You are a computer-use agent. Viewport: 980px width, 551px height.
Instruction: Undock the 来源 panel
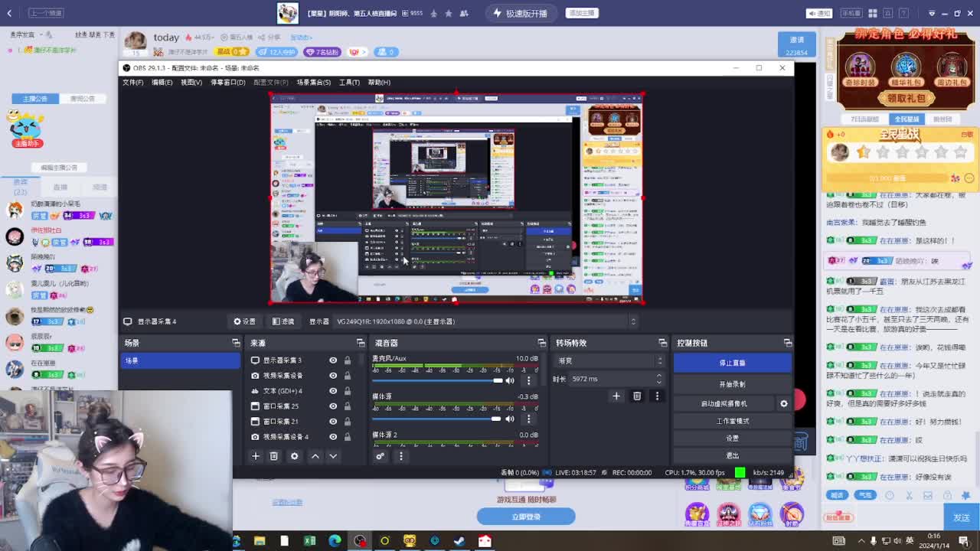click(361, 343)
